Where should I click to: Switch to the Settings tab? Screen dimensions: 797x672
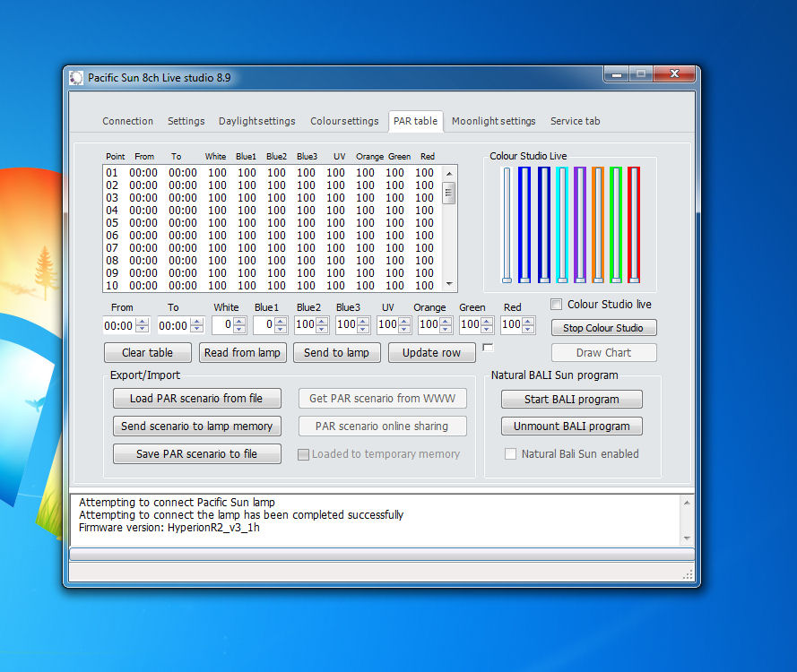186,121
